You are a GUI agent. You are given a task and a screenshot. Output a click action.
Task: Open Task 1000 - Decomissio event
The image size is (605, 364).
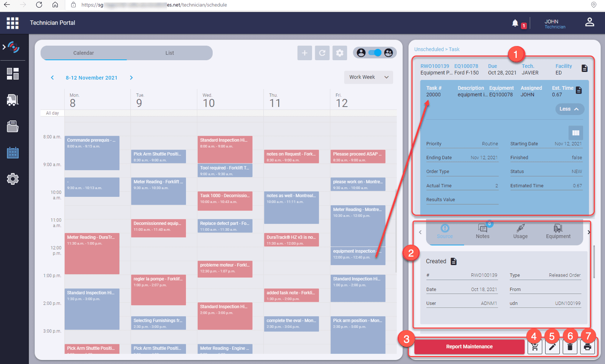tap(225, 201)
